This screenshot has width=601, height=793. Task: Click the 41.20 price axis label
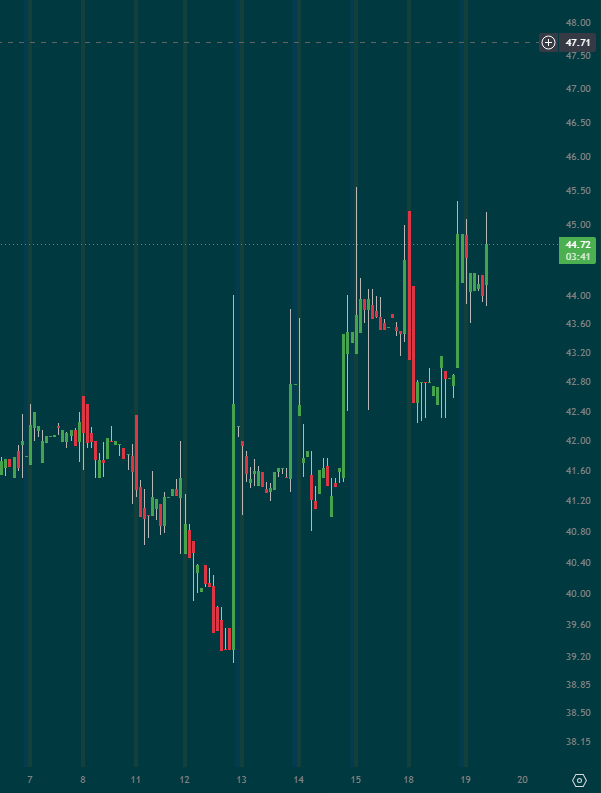(x=578, y=501)
